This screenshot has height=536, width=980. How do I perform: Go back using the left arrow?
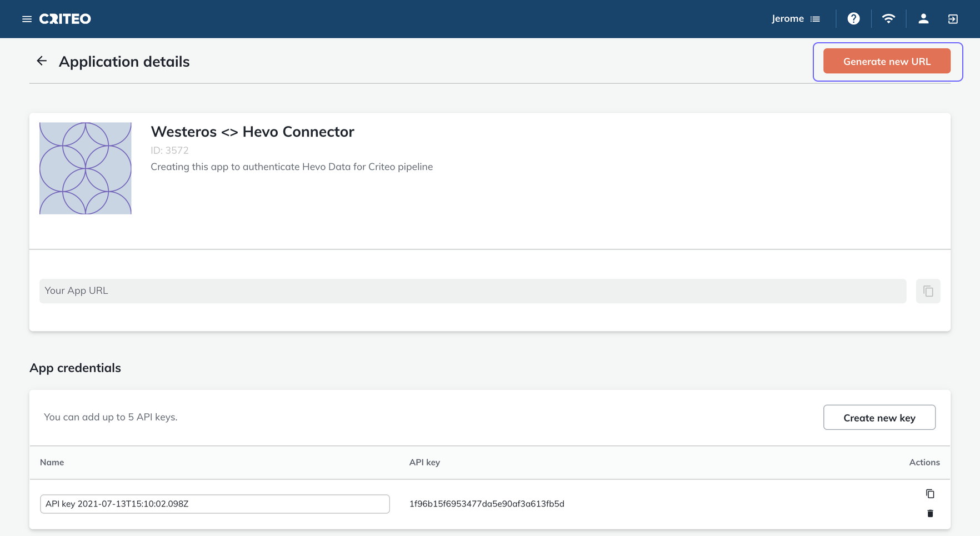(x=42, y=61)
